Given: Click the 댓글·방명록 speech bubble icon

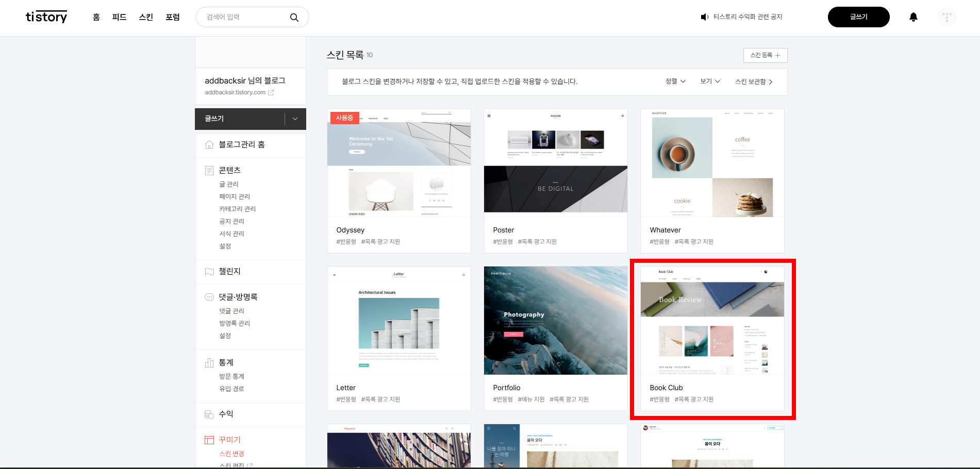Looking at the screenshot, I should [x=209, y=297].
